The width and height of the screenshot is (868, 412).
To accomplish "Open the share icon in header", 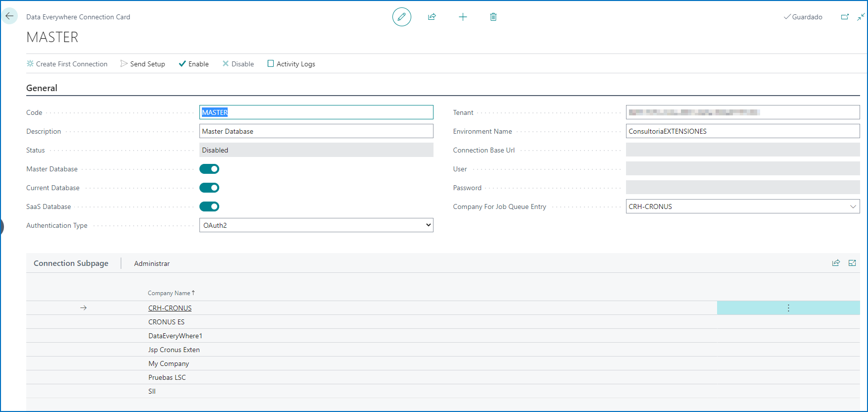I will (x=432, y=17).
